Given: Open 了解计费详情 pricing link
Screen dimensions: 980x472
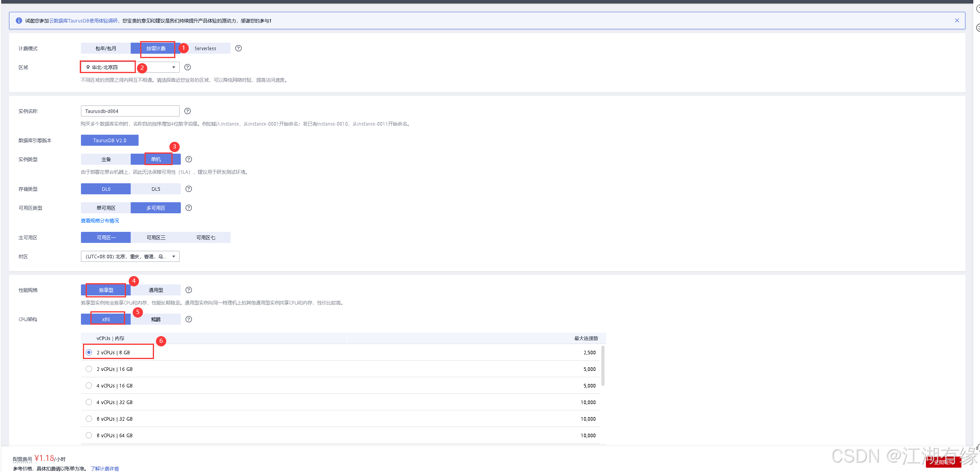Looking at the screenshot, I should point(105,468).
